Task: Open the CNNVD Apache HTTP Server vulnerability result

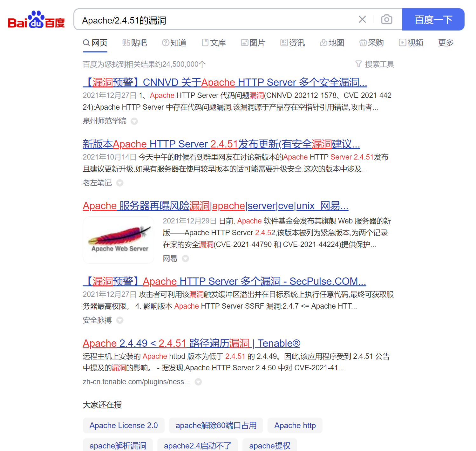Action: pyautogui.click(x=225, y=82)
